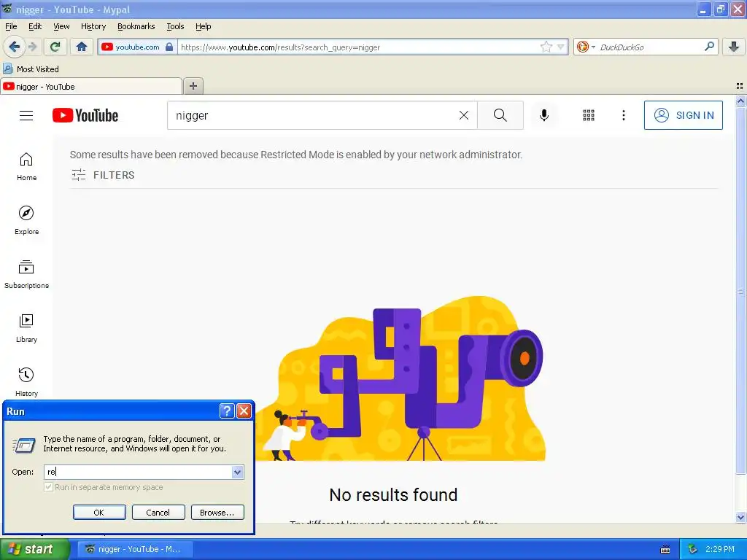Open the DuckDuckGo search engine selector
Screen dimensions: 747x560
coord(586,47)
